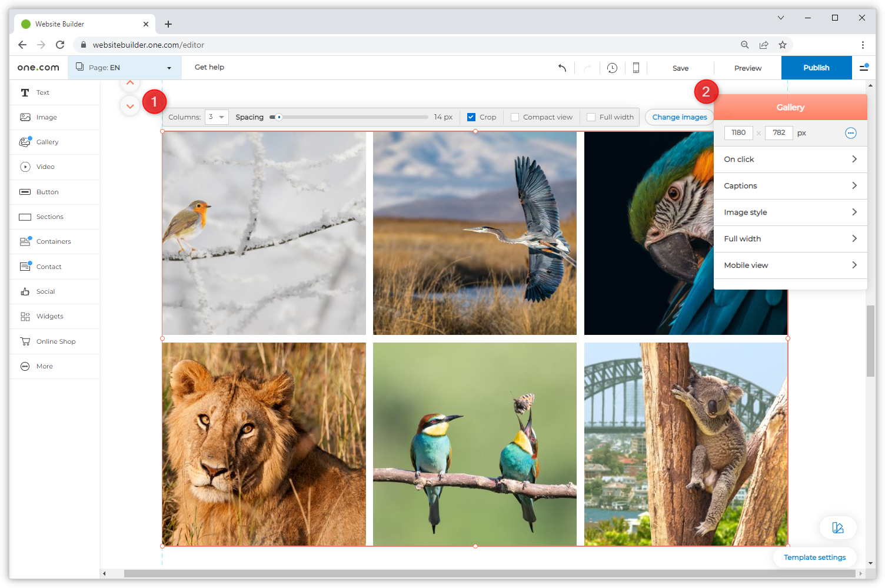Enable the Compact view checkbox
The image size is (885, 588).
515,117
